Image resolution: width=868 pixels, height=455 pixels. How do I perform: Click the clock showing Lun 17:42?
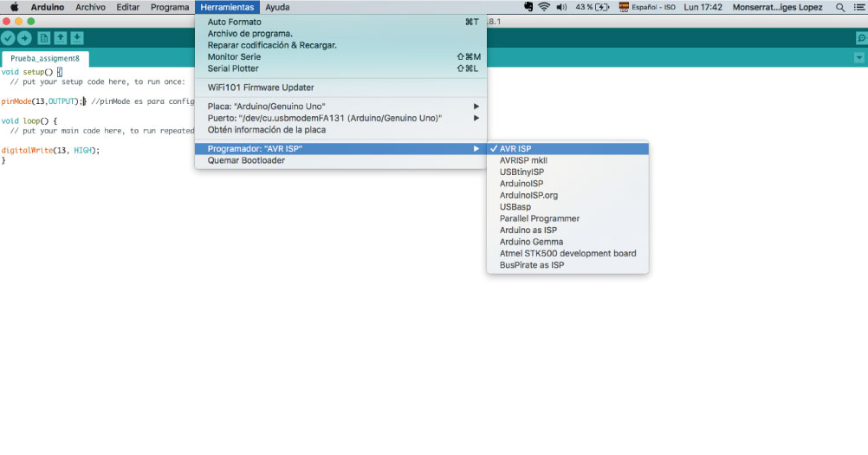(703, 7)
